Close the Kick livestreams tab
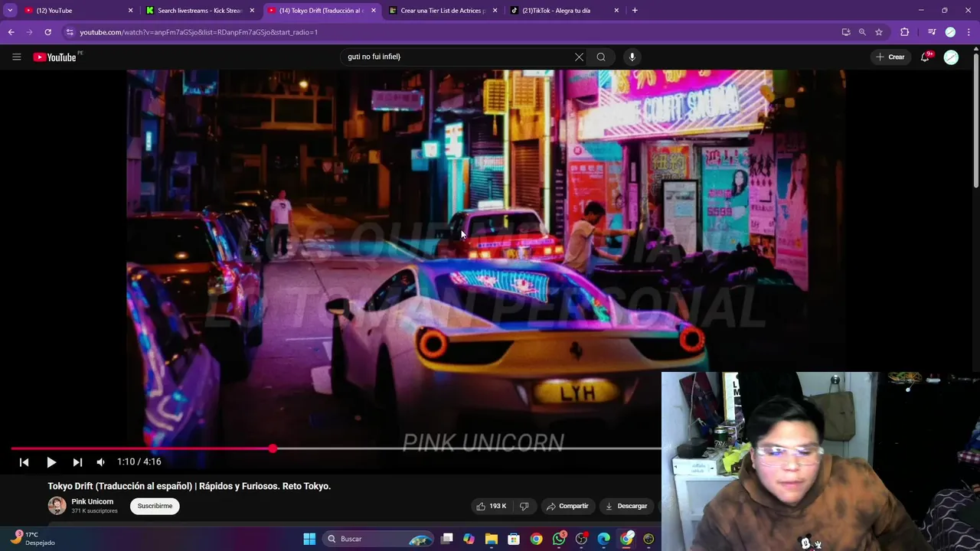The image size is (980, 551). pyautogui.click(x=252, y=11)
